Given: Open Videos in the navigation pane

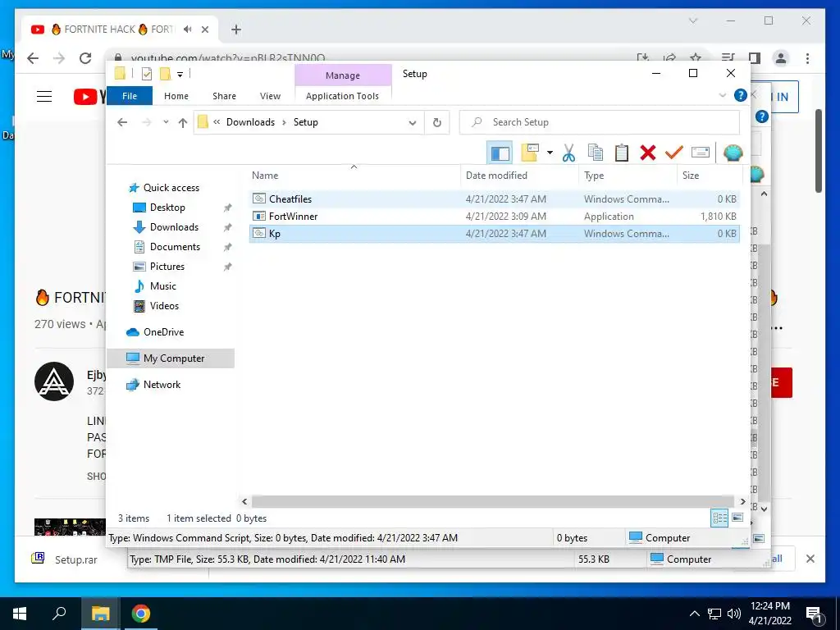Looking at the screenshot, I should coord(156,306).
